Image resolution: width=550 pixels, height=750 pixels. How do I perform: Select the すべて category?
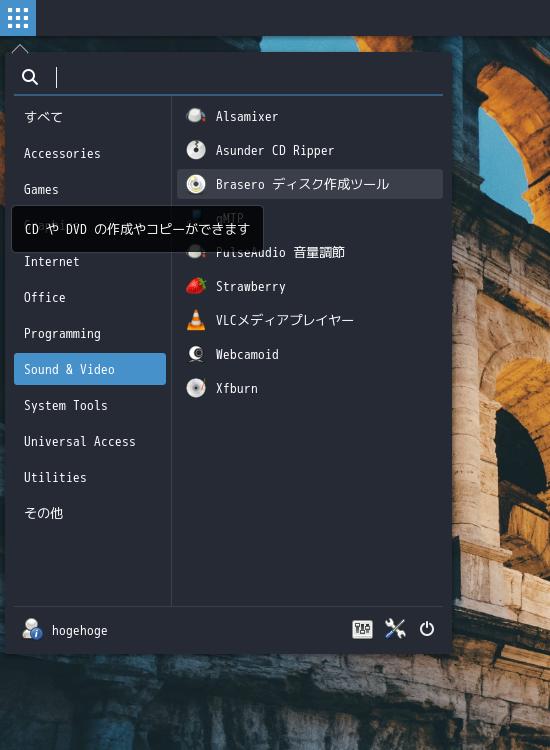[90, 117]
